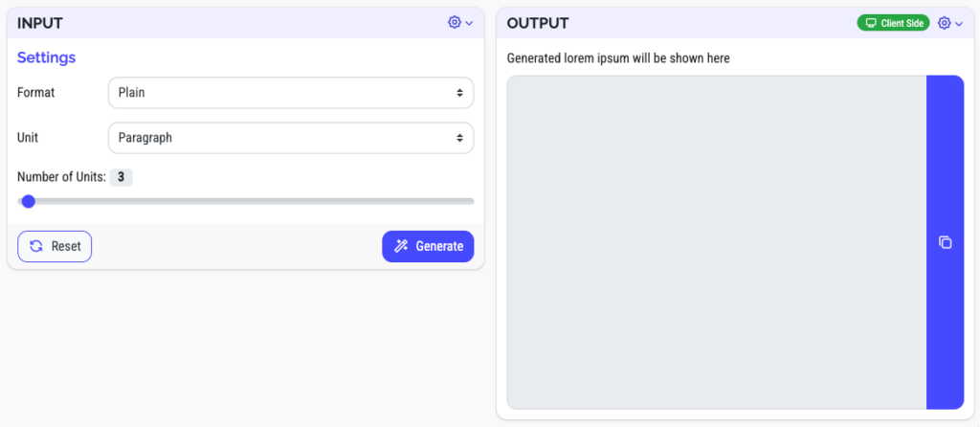The image size is (980, 427).
Task: Click the monitor icon in Client Side badge
Action: coord(871,23)
